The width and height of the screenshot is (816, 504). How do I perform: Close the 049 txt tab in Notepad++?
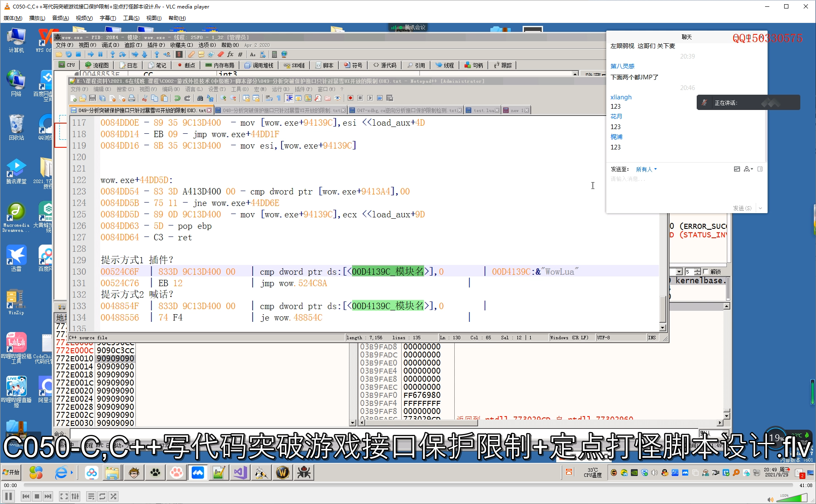pos(209,110)
